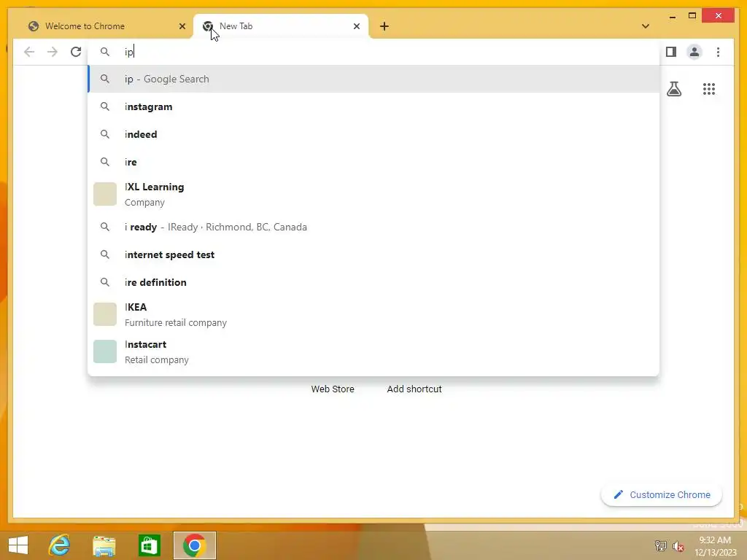Click the IKEA thumbnail square
Image resolution: width=747 pixels, height=560 pixels.
click(105, 314)
